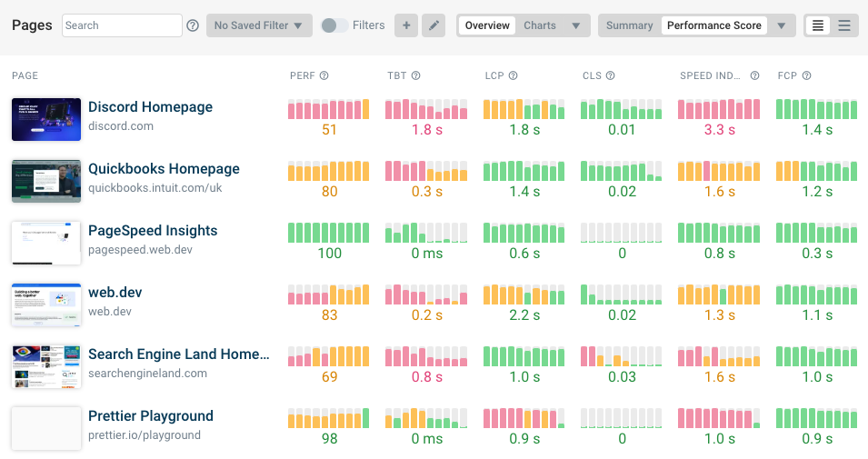The height and width of the screenshot is (459, 868).
Task: Open help icon next to PERF column
Action: coord(324,75)
